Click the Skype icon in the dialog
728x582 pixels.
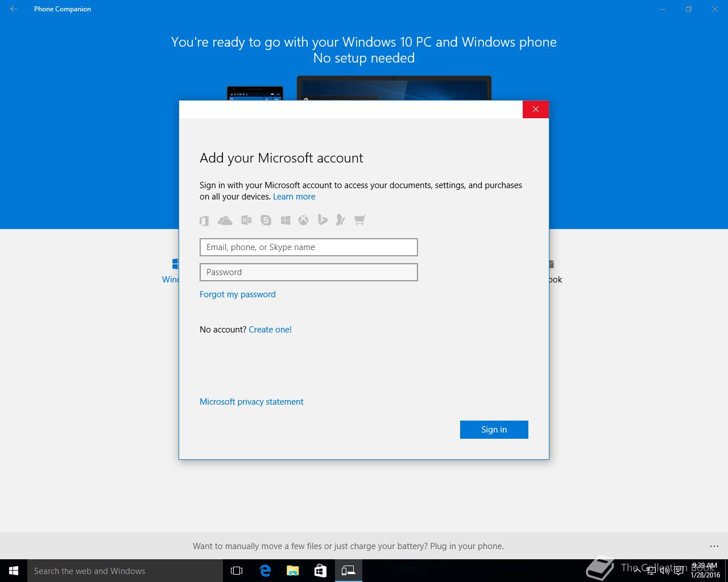[x=266, y=220]
